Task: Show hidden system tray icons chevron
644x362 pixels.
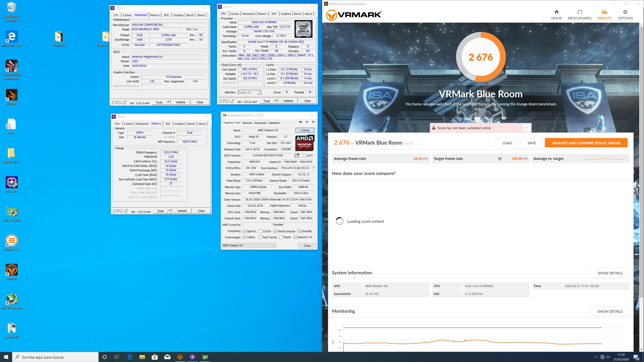Action: click(x=596, y=357)
